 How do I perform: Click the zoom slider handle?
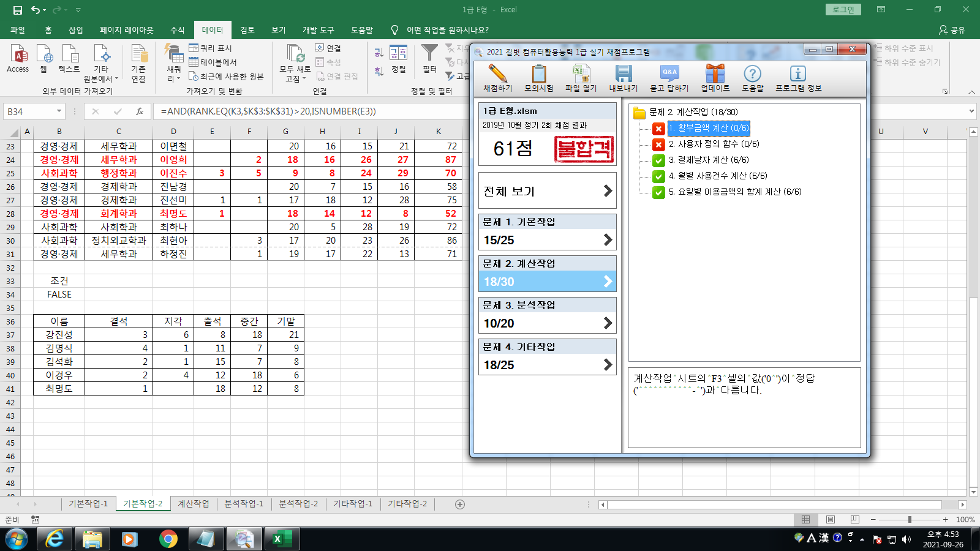(x=910, y=520)
